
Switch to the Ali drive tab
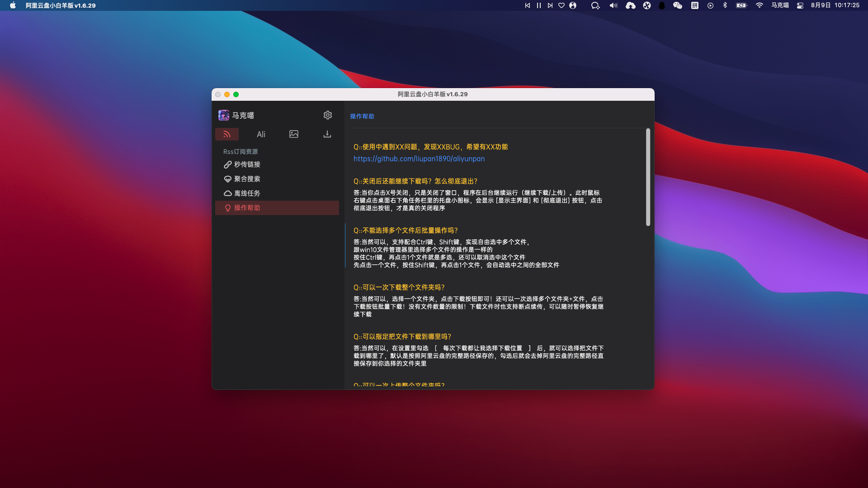[x=261, y=134]
